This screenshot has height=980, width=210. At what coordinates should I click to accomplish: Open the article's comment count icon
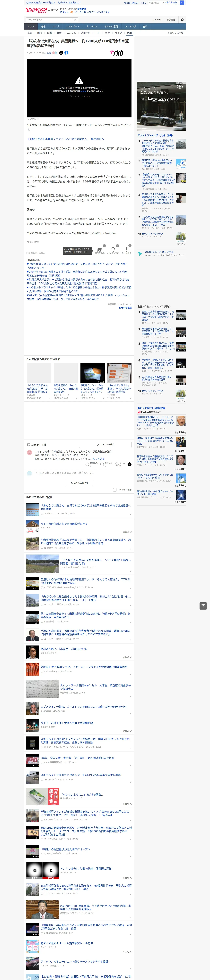coord(49,53)
